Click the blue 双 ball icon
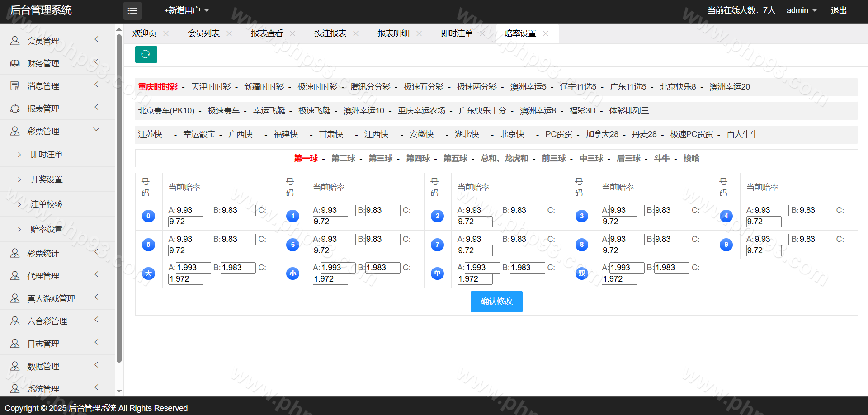This screenshot has width=868, height=415. click(581, 274)
